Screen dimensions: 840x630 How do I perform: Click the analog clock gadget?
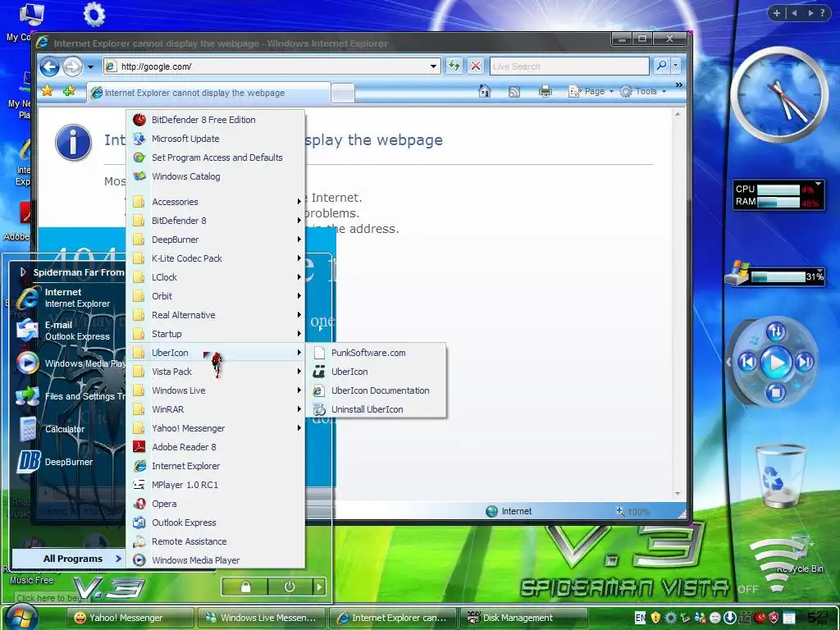tap(779, 94)
